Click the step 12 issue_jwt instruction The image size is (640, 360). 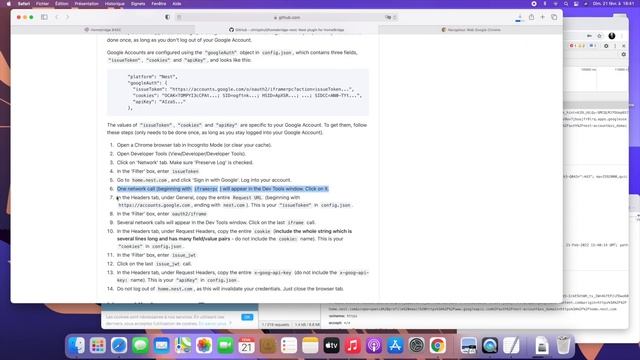coord(154,264)
